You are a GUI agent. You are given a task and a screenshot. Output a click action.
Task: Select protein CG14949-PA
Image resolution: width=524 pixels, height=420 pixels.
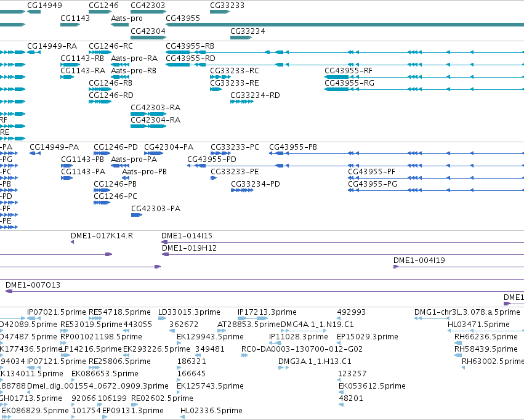click(54, 147)
